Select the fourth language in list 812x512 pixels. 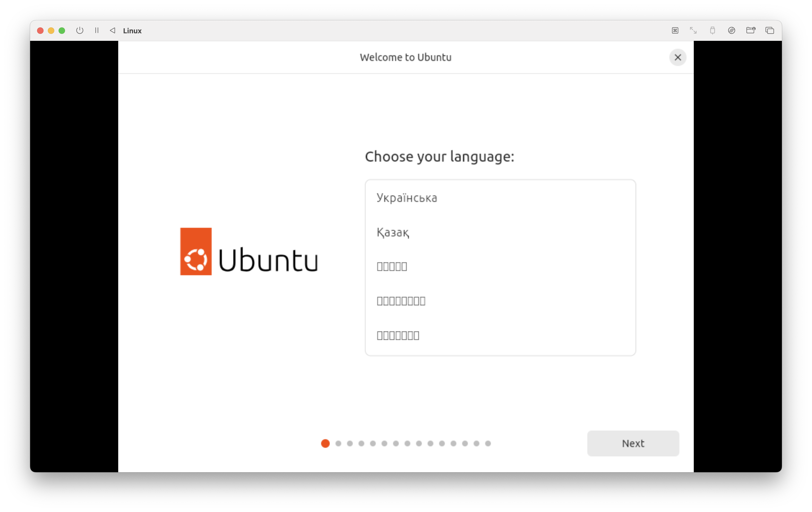401,301
